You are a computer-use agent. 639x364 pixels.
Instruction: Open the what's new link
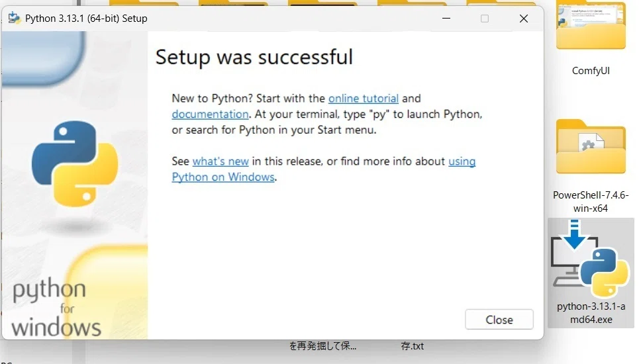[x=221, y=161]
